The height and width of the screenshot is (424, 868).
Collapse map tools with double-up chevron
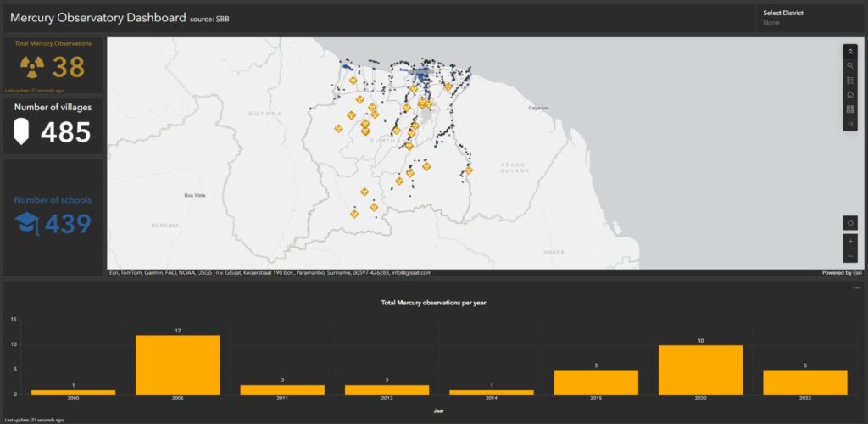[x=850, y=51]
